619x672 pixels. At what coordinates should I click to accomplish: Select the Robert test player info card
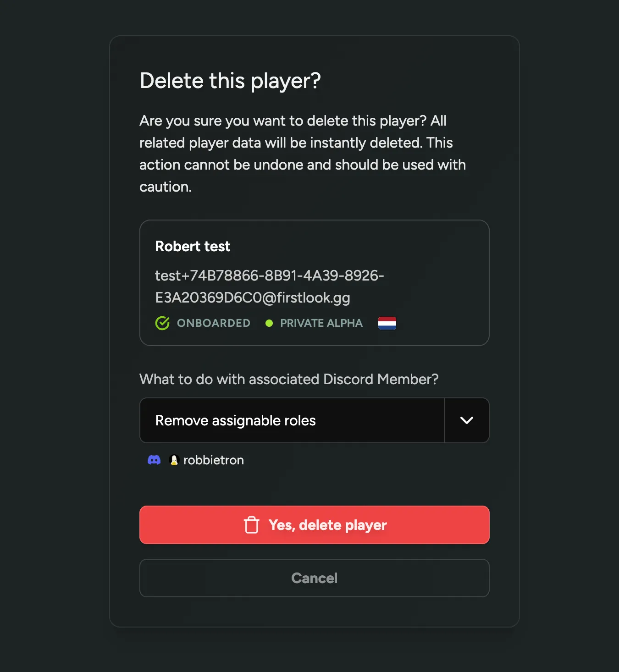[314, 282]
